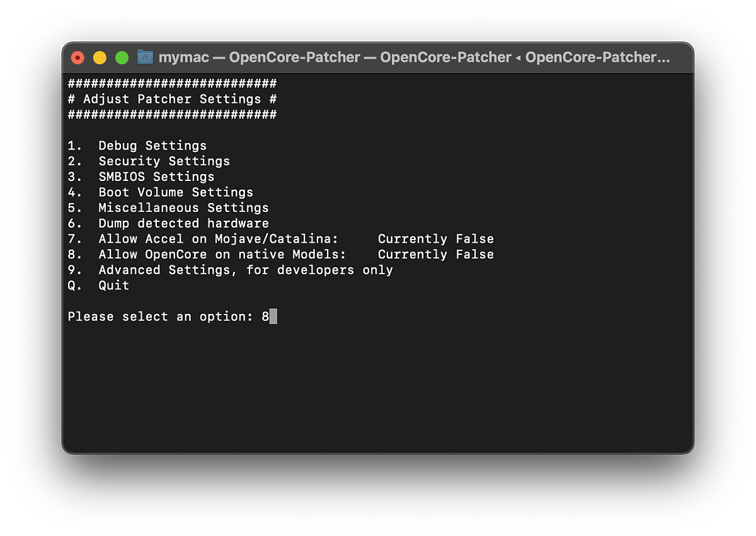Image resolution: width=756 pixels, height=536 pixels.
Task: Click the "5. Miscellaneous Settings" line
Action: (x=168, y=207)
